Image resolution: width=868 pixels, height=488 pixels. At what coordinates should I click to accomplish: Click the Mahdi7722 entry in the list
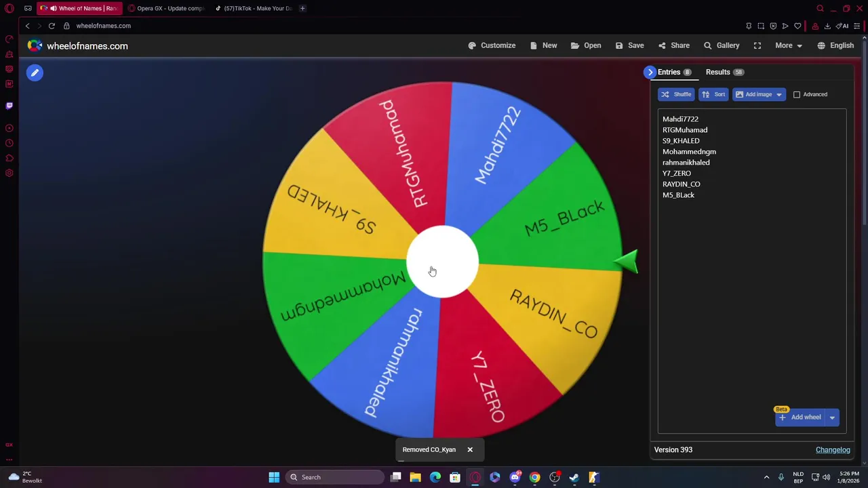click(x=680, y=119)
